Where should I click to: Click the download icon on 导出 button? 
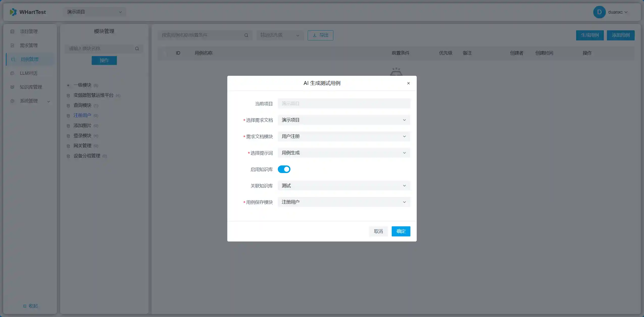click(x=314, y=35)
